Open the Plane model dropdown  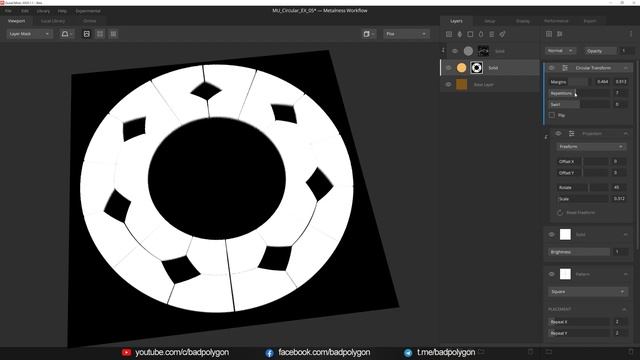(x=406, y=34)
